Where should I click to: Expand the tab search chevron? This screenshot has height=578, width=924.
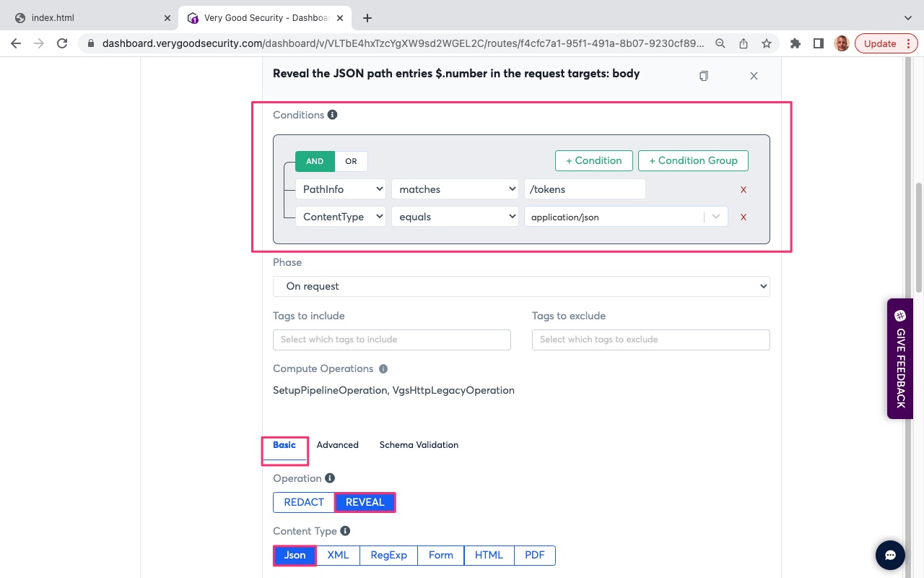908,18
